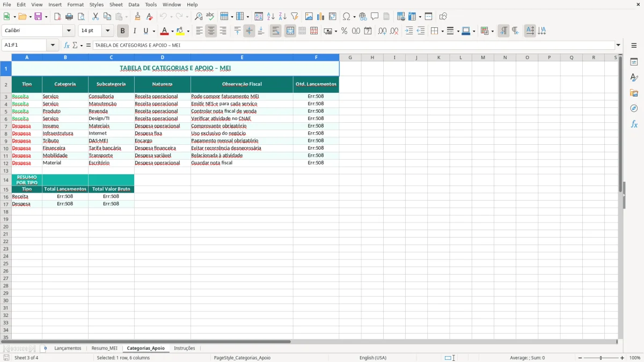Image resolution: width=644 pixels, height=362 pixels.
Task: Cut the selection with the scissors icon
Action: (x=96, y=17)
